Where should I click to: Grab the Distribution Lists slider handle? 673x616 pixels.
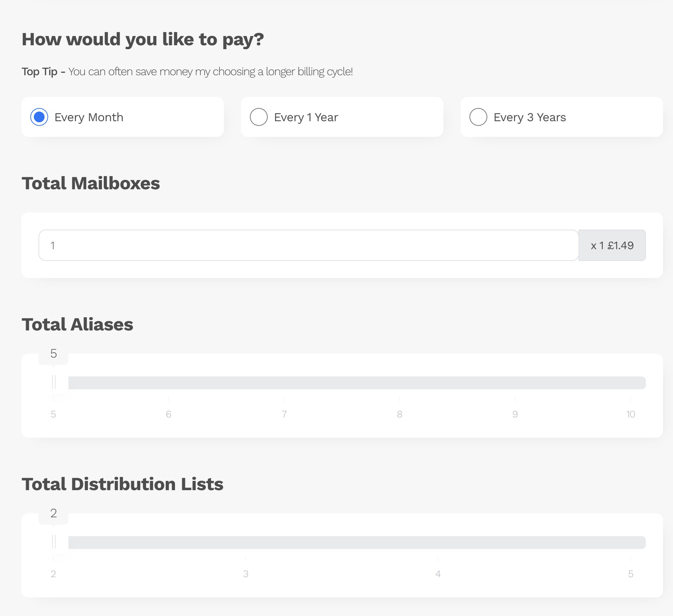pyautogui.click(x=53, y=542)
